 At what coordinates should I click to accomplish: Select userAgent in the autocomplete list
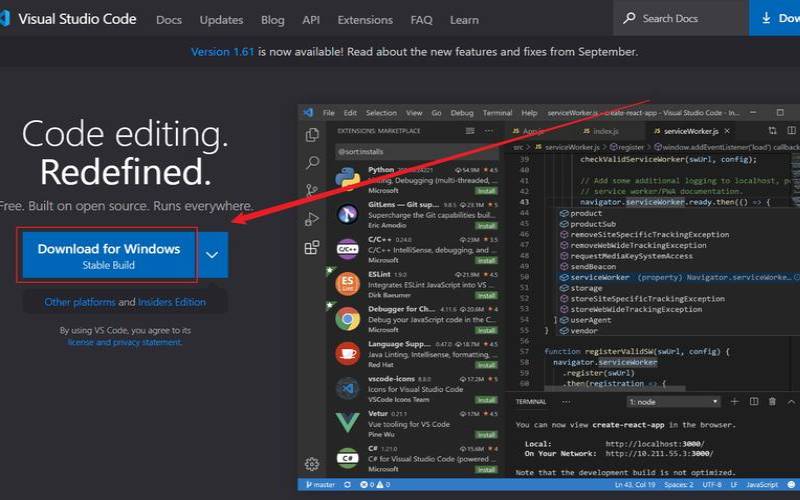[x=679, y=320]
